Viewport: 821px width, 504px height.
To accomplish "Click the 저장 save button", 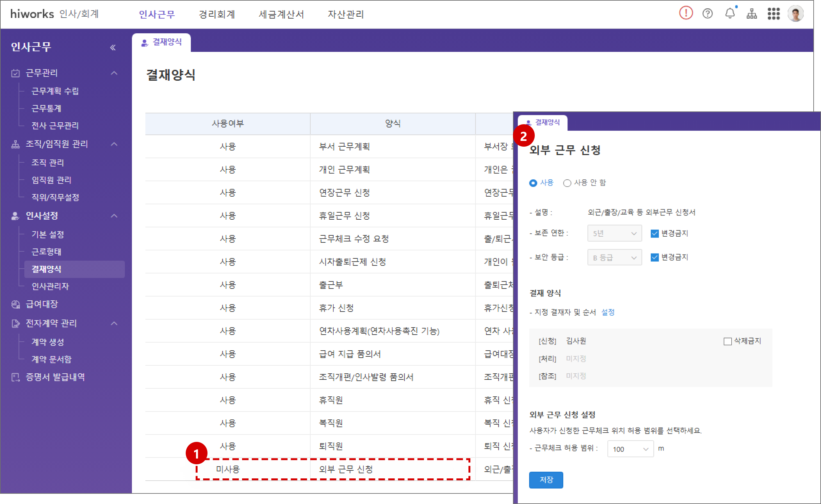I will point(546,480).
